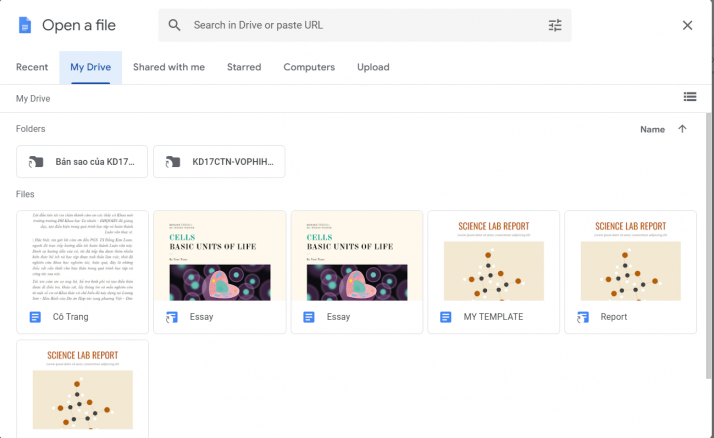
Task: Click the My Drive breadcrumb link
Action: pyautogui.click(x=33, y=98)
